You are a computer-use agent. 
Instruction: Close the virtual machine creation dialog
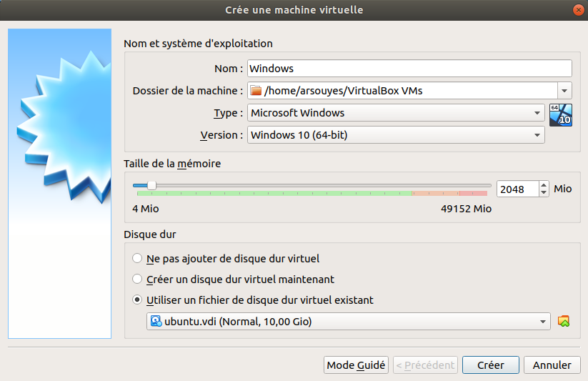click(x=579, y=10)
